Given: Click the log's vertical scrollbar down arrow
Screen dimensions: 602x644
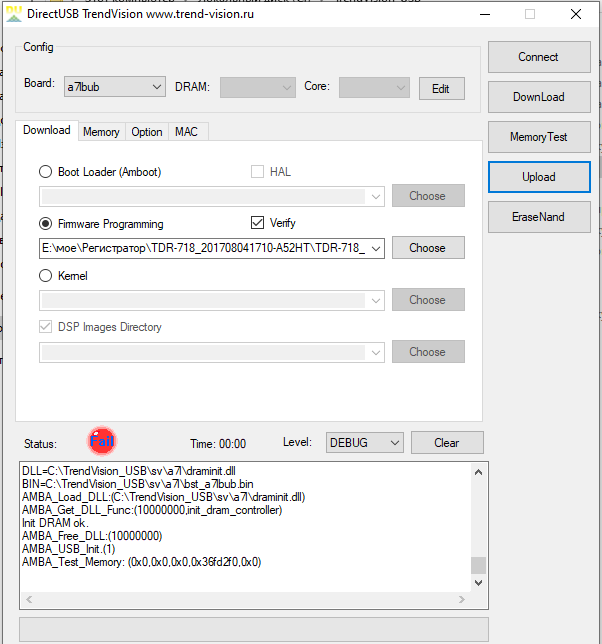Looking at the screenshot, I should 478,582.
